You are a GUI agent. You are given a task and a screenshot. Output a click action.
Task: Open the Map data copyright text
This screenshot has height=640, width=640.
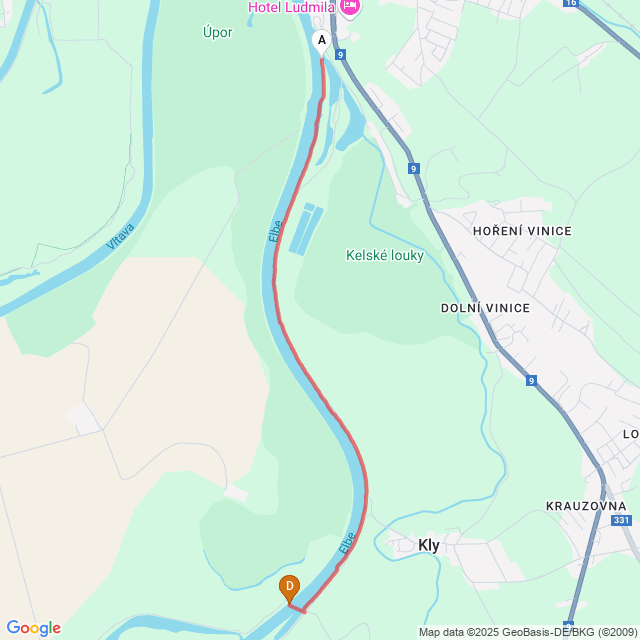(529, 632)
